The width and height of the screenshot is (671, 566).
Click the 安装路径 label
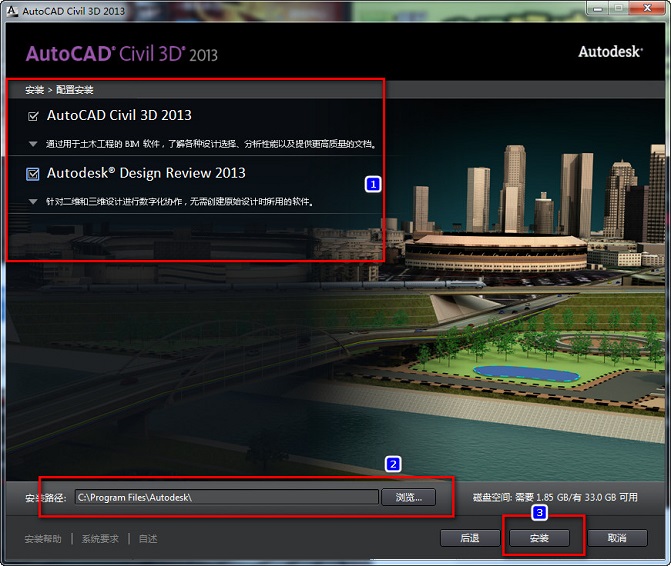pos(46,498)
